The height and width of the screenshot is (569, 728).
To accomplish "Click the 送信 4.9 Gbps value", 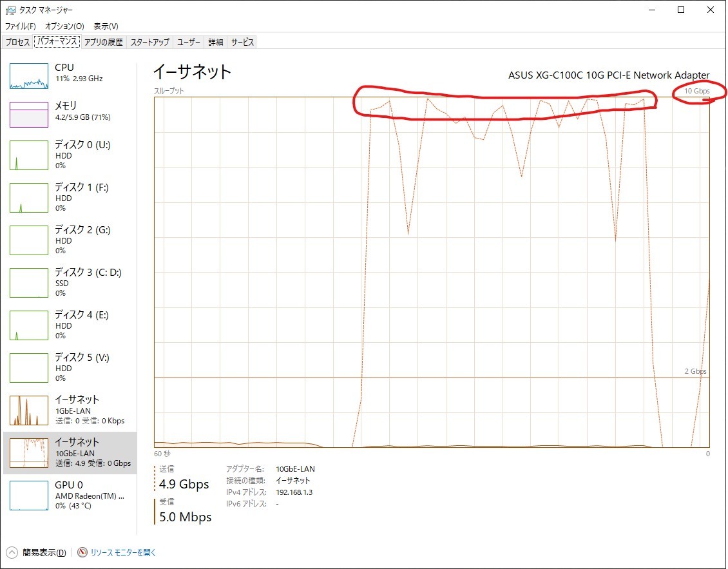I will pos(184,484).
